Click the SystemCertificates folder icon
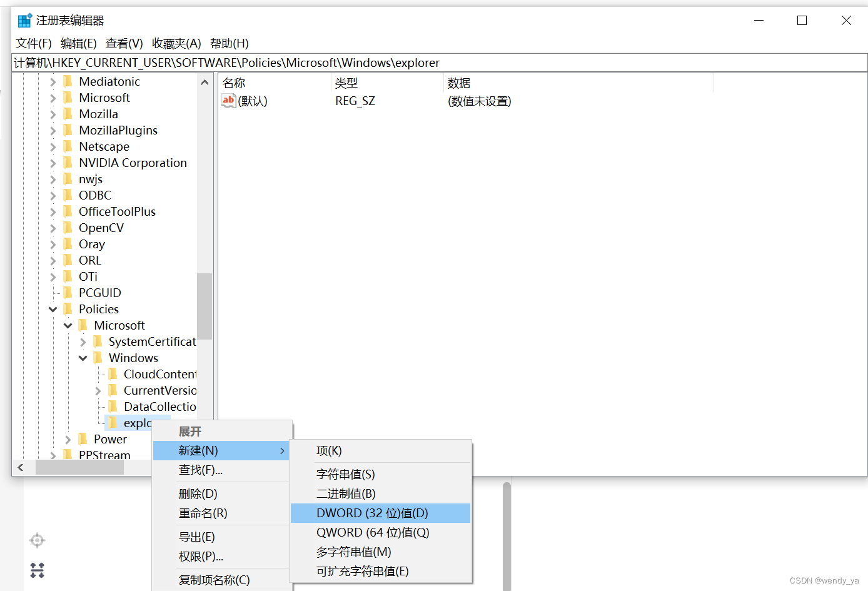The image size is (868, 591). pyautogui.click(x=98, y=341)
